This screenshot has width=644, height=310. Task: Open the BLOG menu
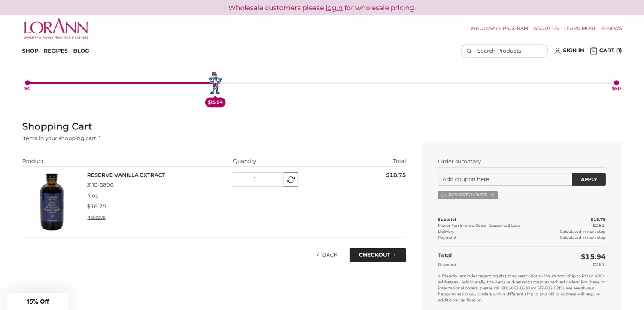pos(81,51)
